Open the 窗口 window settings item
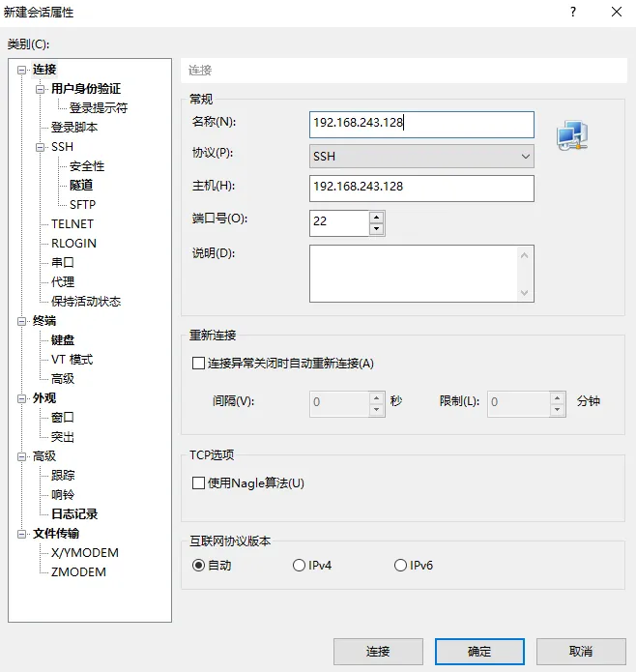The image size is (636, 672). 63,418
